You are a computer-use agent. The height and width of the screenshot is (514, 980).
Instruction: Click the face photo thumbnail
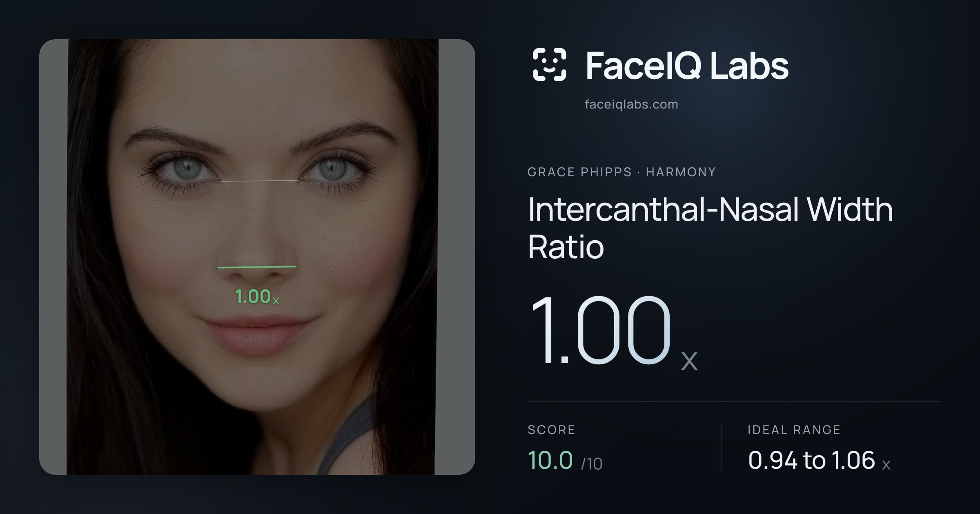pos(257,257)
